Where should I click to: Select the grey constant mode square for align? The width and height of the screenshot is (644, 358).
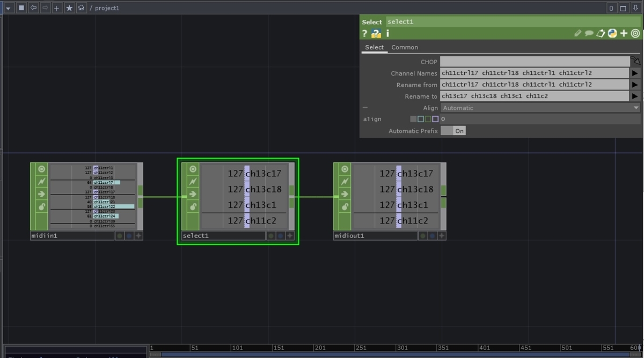413,119
